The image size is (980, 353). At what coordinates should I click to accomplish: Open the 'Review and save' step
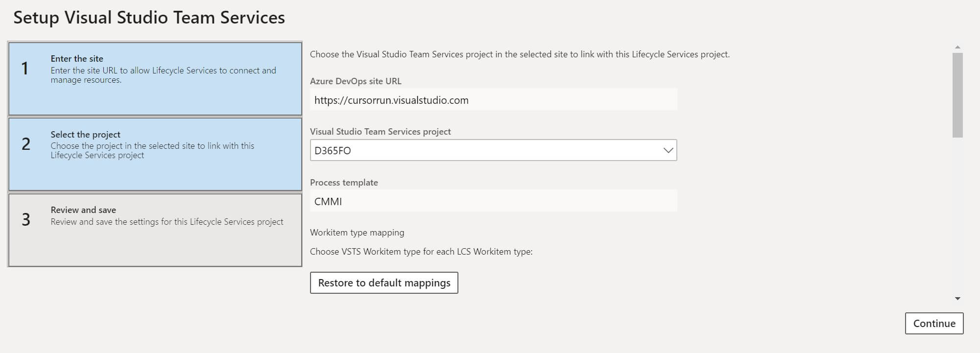tap(155, 230)
